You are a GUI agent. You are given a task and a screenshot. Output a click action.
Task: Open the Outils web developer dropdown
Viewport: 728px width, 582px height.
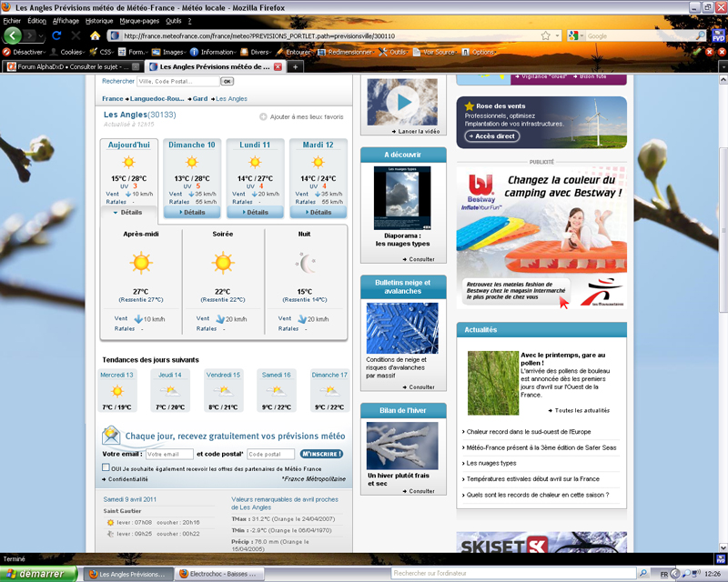(394, 52)
